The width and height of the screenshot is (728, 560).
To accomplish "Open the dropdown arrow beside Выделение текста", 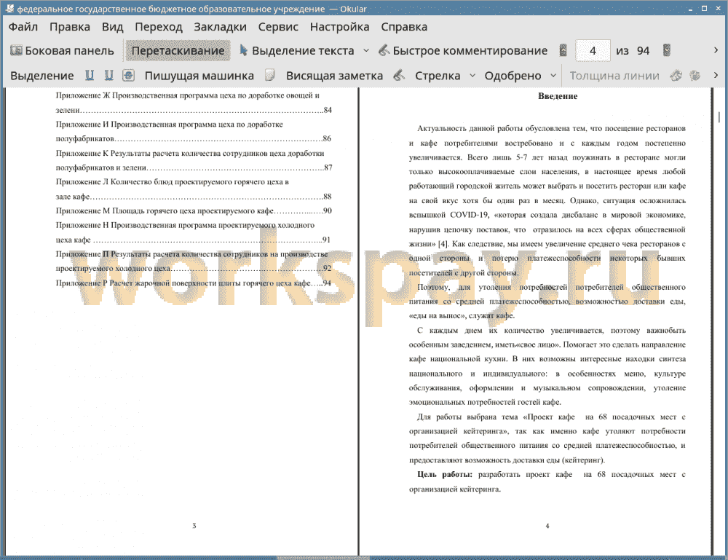I will [366, 51].
